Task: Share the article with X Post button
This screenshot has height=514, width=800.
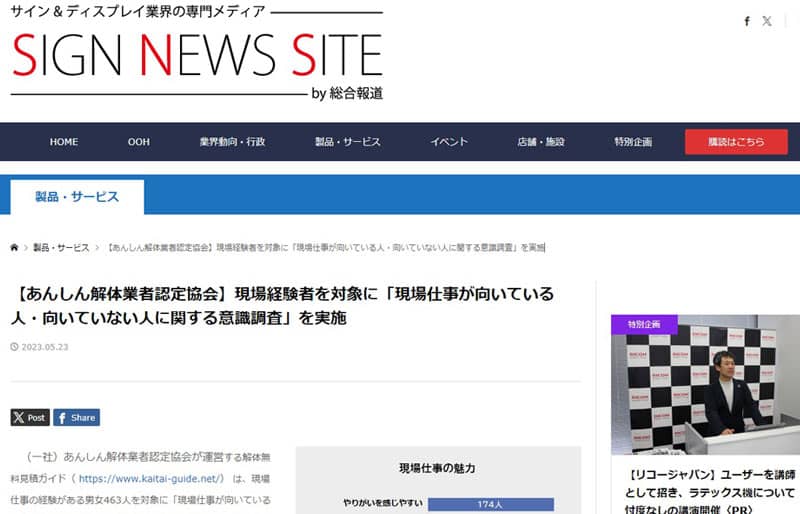Action: pos(30,417)
